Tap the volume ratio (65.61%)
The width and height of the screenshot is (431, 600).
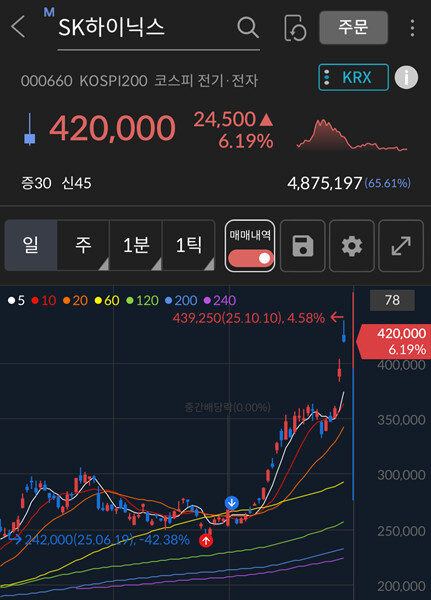(x=387, y=183)
